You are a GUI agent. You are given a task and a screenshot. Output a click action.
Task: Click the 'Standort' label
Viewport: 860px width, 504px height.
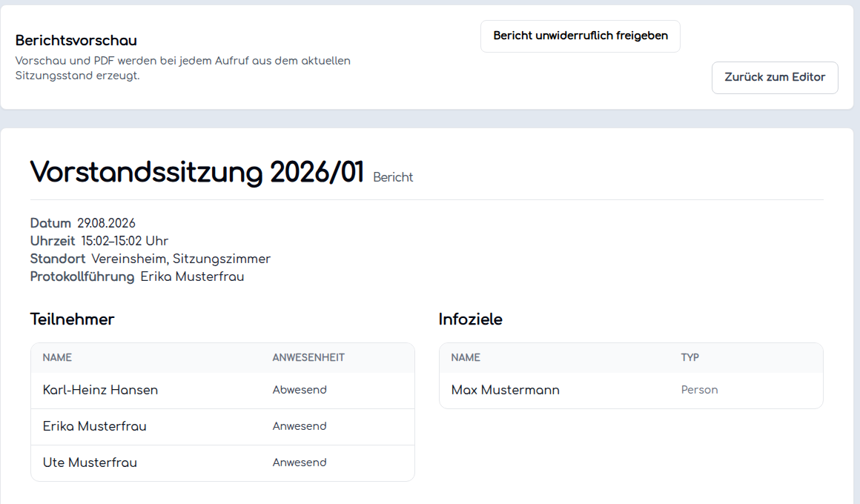58,259
